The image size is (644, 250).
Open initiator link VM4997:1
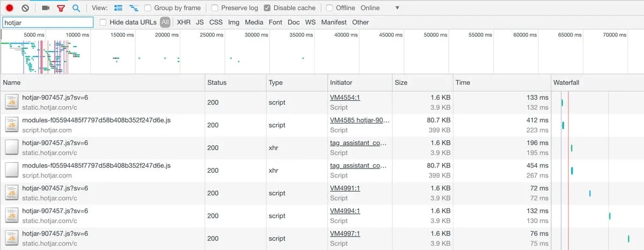click(345, 233)
